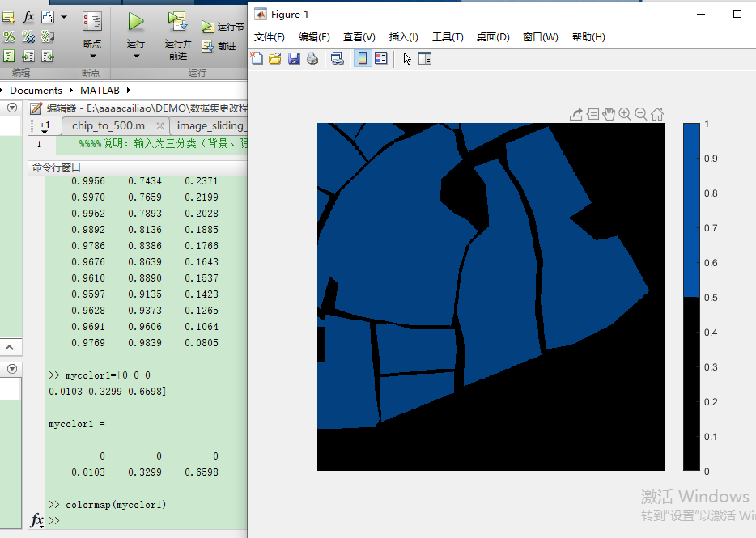The height and width of the screenshot is (538, 756).
Task: Expand the arrow between Documents and MATLAB
Action: tap(71, 90)
